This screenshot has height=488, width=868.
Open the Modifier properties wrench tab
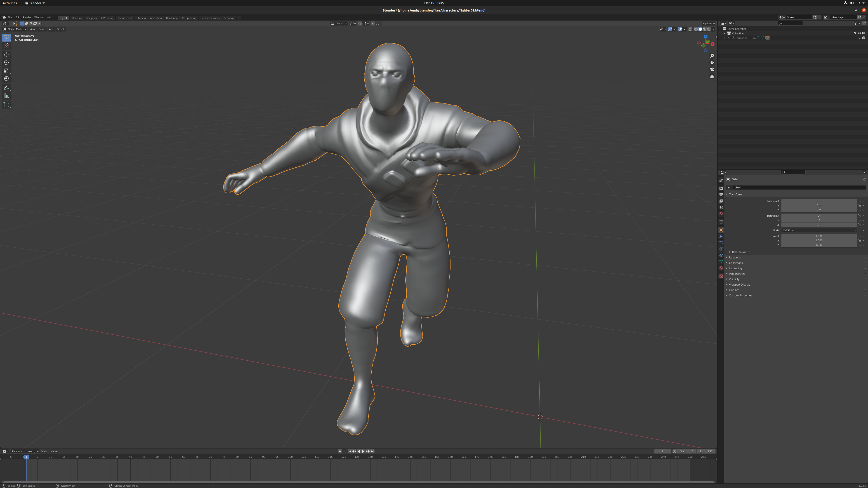click(721, 236)
